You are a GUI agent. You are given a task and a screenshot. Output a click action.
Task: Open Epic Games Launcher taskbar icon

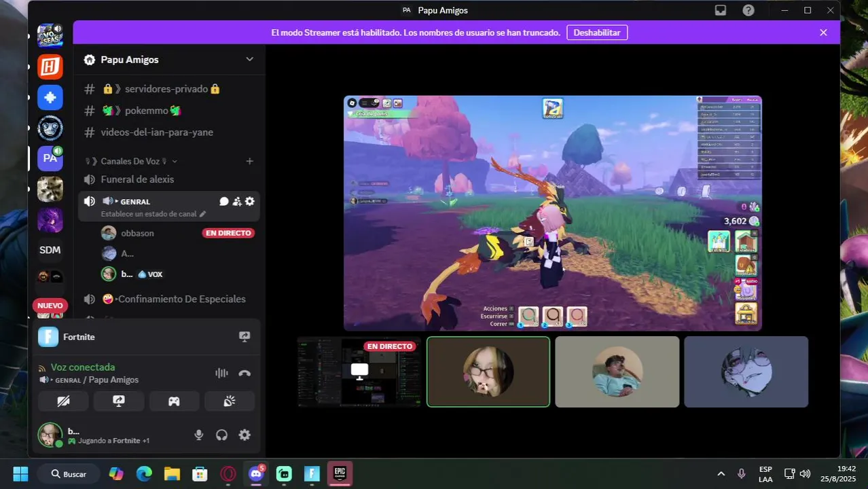(x=340, y=473)
